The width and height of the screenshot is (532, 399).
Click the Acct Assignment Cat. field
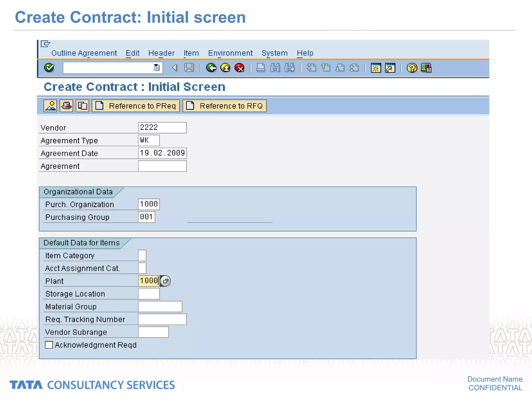142,268
